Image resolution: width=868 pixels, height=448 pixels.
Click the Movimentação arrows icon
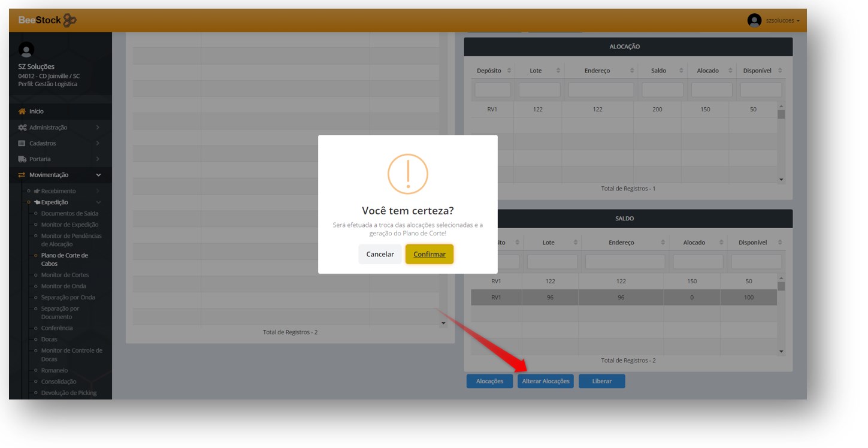tap(22, 175)
